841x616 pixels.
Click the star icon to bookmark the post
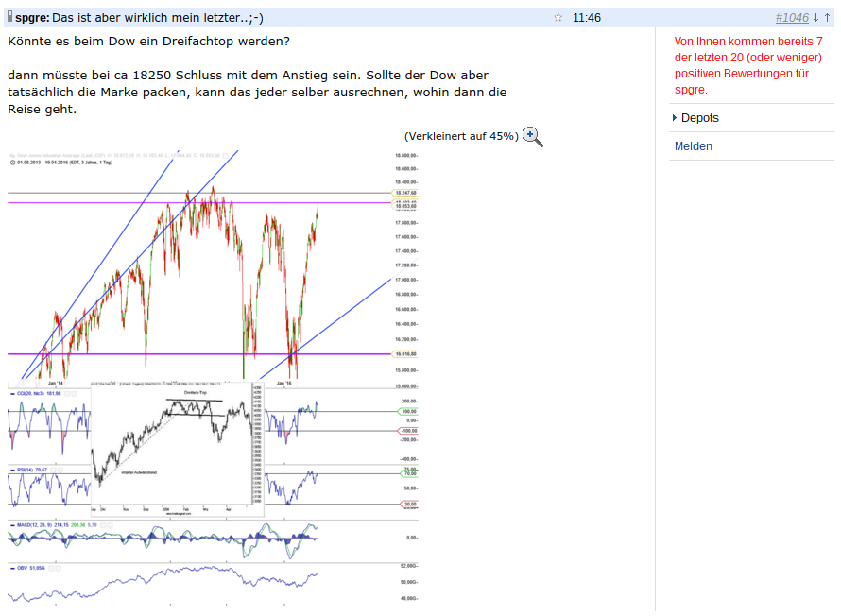[558, 18]
